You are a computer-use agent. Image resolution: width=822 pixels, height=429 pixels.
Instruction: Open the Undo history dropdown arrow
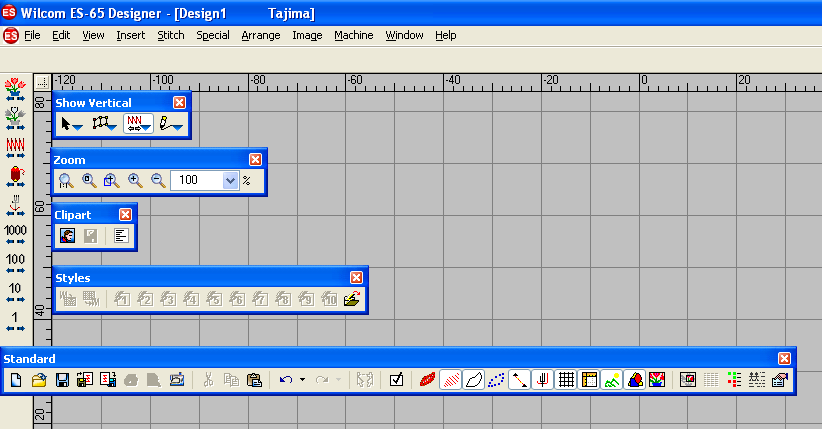coord(302,380)
